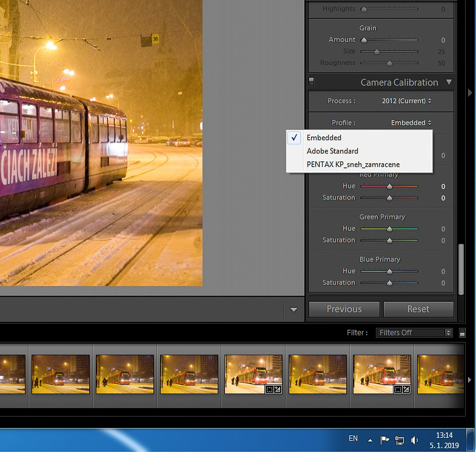Click the Previous button
Screen dimensions: 476x453
coord(344,309)
